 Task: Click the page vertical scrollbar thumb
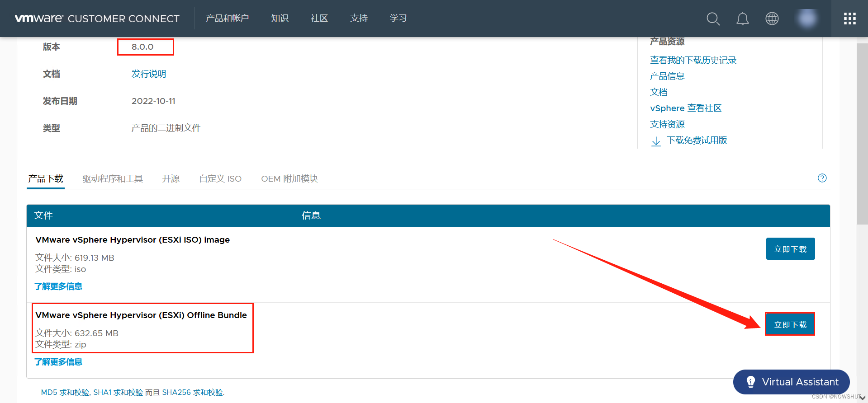[862, 134]
